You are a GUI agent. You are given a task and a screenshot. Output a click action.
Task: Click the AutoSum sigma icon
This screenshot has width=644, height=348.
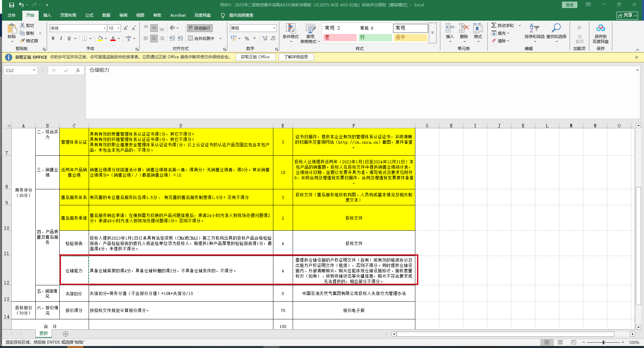(x=494, y=25)
